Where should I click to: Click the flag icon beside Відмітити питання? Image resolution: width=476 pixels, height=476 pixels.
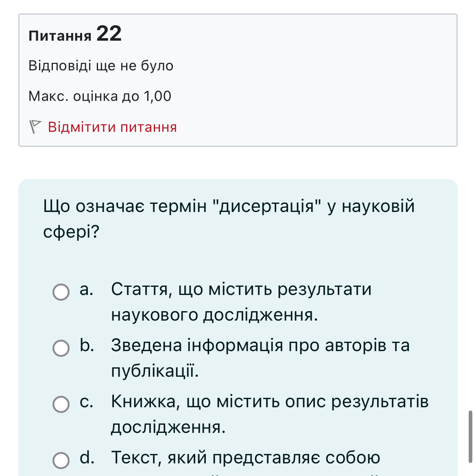[x=36, y=127]
